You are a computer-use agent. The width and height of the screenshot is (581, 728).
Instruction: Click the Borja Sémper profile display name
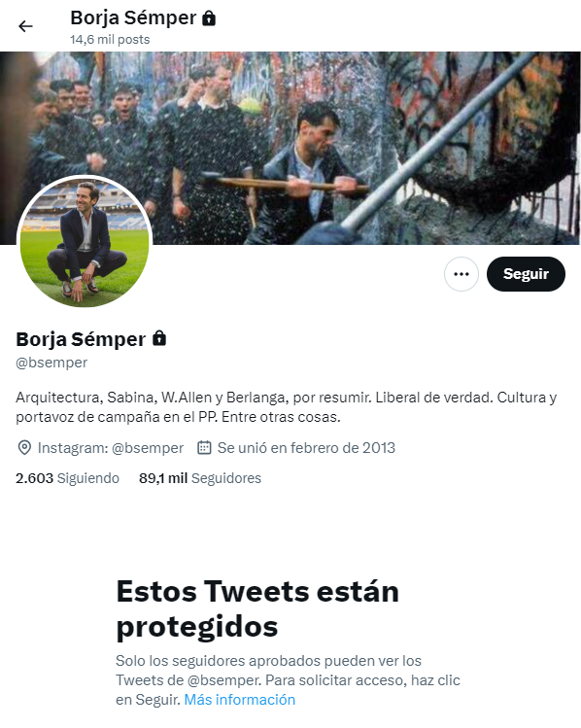pyautogui.click(x=81, y=339)
